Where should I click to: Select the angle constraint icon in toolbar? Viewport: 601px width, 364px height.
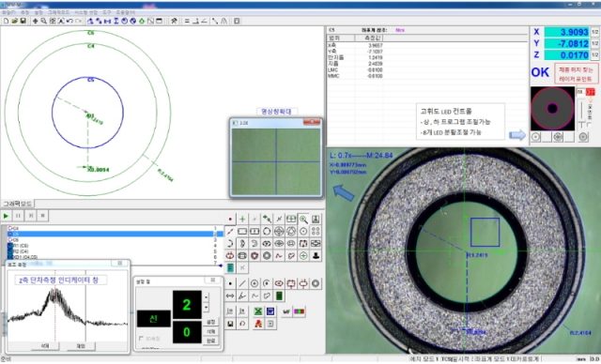pos(205,21)
